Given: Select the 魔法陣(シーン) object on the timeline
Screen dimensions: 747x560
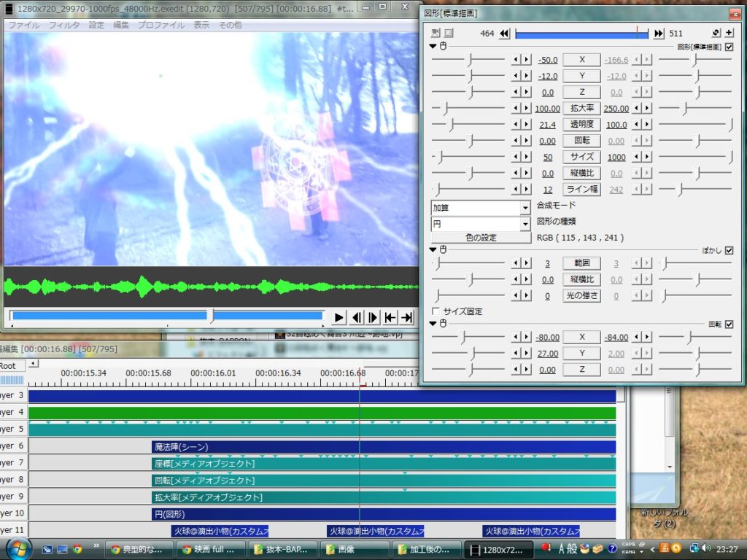Looking at the screenshot, I should [384, 447].
